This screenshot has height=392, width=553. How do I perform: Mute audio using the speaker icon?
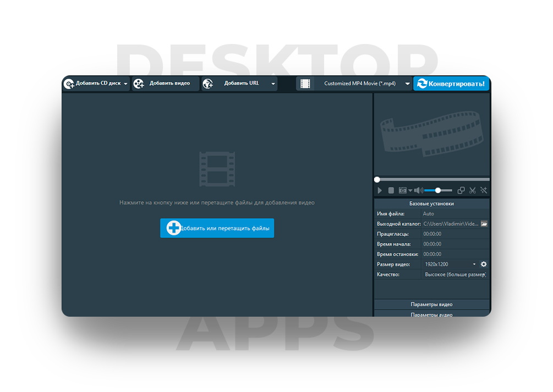point(418,190)
